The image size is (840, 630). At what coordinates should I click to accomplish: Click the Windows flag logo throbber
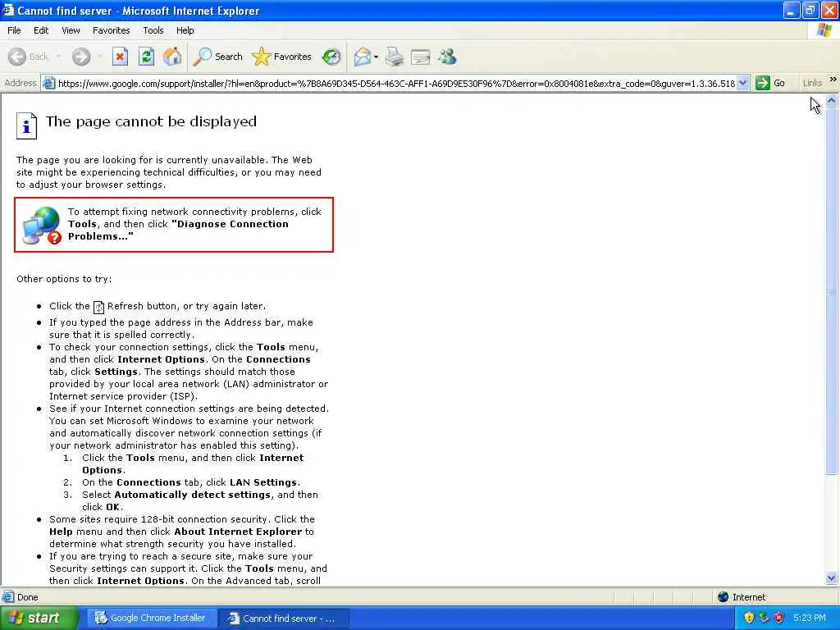coord(824,30)
